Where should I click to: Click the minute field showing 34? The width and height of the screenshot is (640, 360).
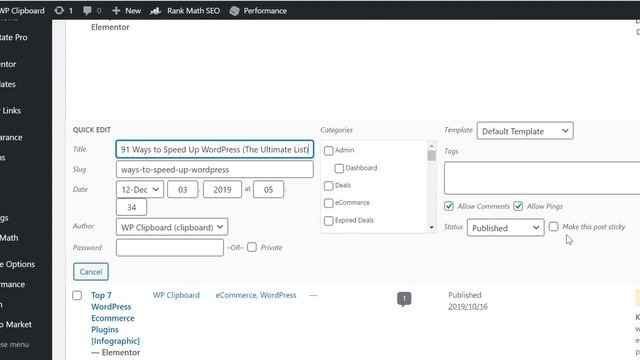pos(131,207)
